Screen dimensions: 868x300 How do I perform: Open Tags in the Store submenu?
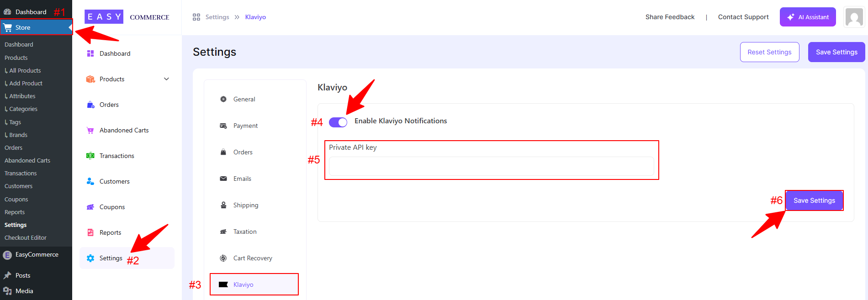15,122
